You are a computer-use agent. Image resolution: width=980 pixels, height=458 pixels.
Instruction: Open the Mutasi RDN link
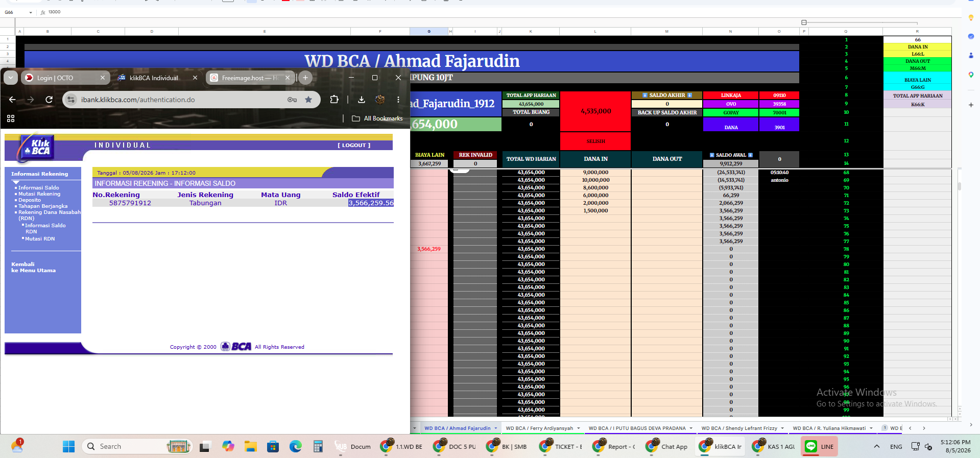[x=40, y=239]
